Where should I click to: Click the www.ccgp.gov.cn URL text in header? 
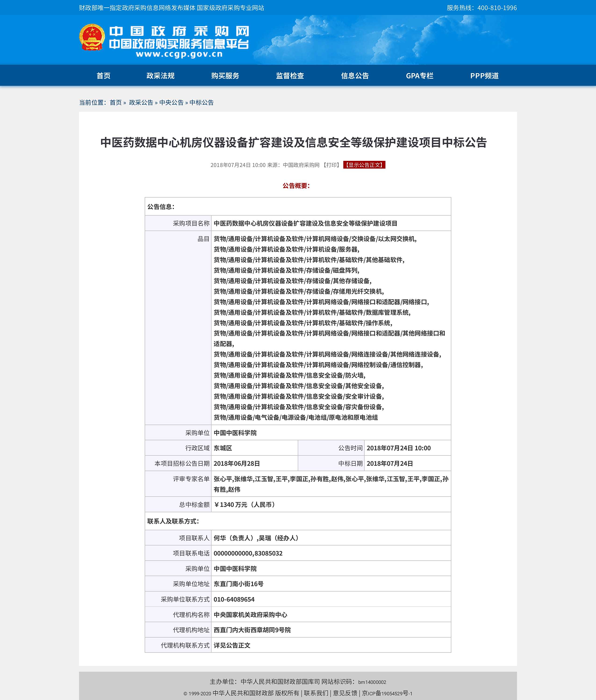click(179, 54)
